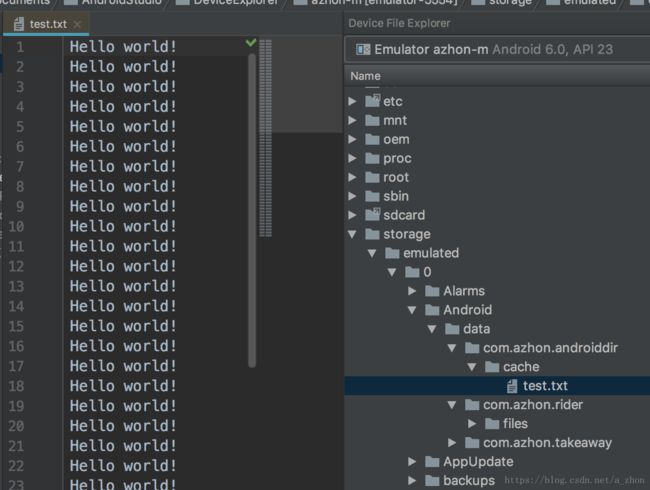
Task: Click the green inspection checkmark icon
Action: (x=251, y=42)
